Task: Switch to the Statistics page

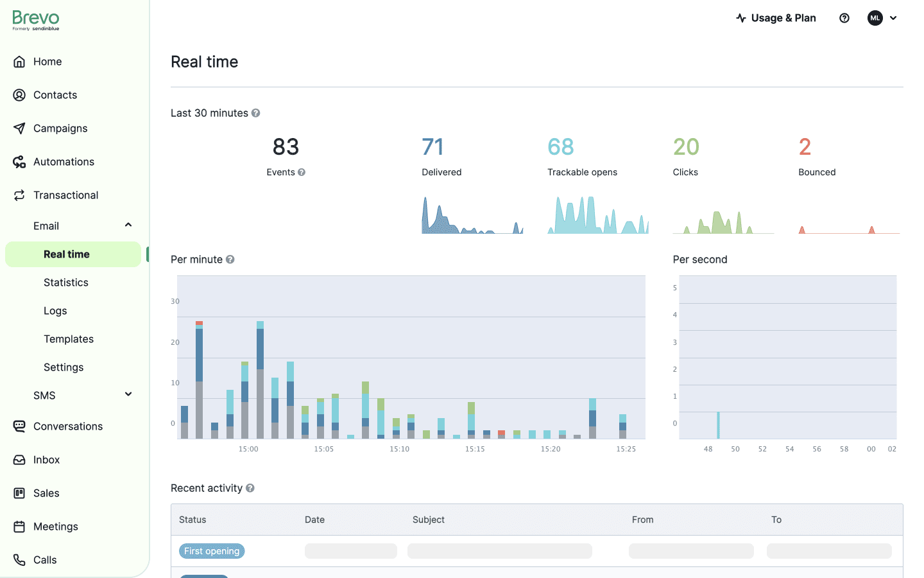Action: tap(65, 282)
